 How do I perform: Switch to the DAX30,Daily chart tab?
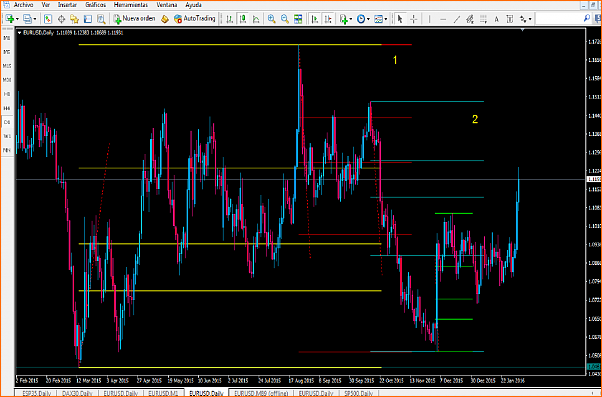pyautogui.click(x=78, y=393)
